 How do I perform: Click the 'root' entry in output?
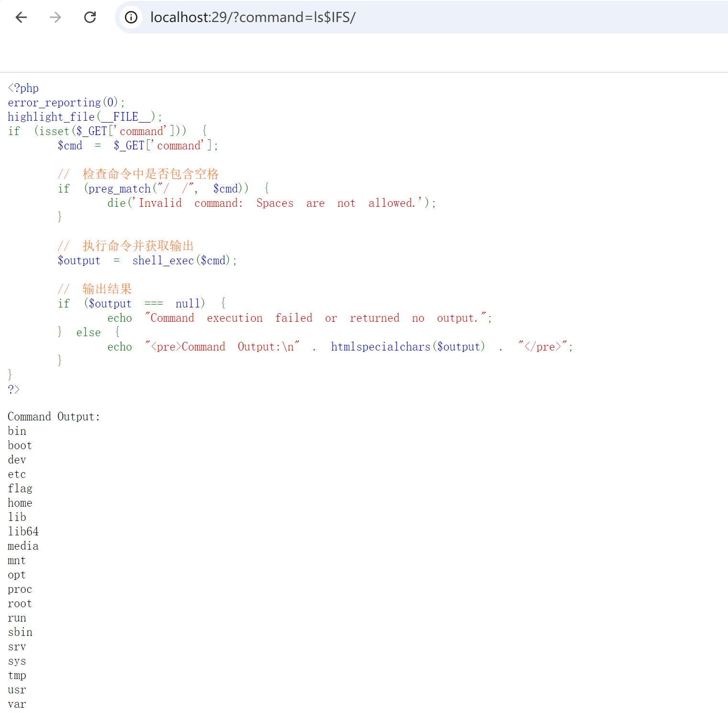20,603
